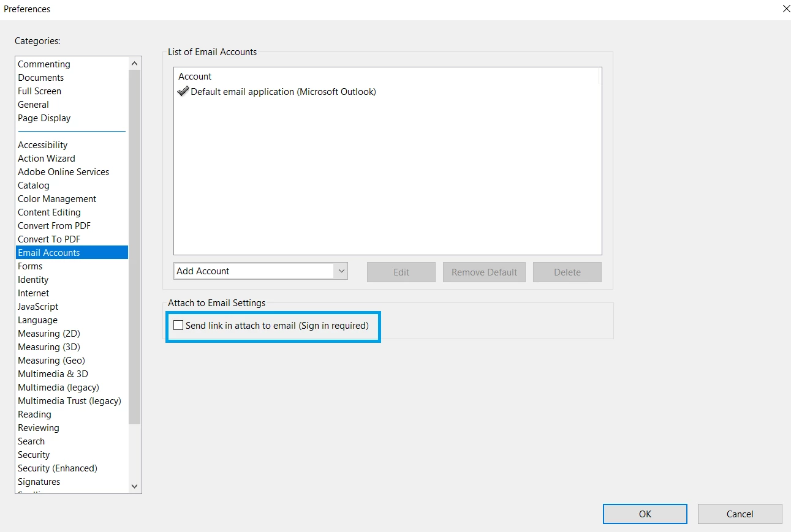Image resolution: width=791 pixels, height=532 pixels.
Task: Select the Commenting category
Action: point(44,64)
